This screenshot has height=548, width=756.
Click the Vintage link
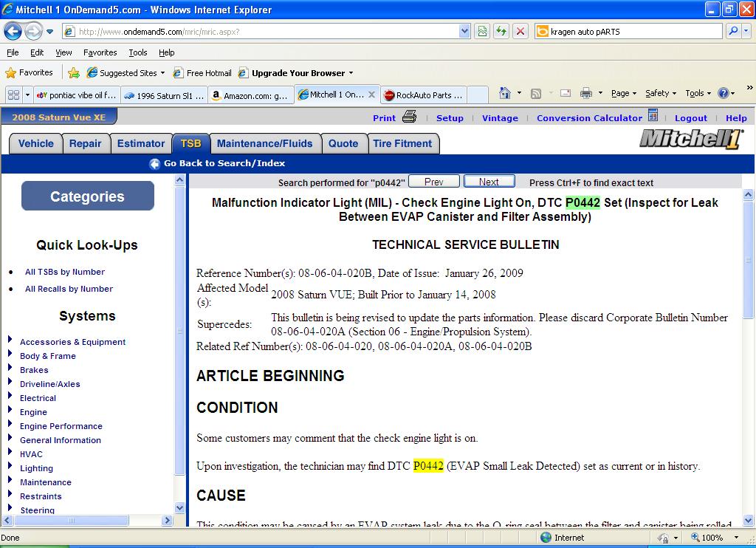(x=500, y=118)
